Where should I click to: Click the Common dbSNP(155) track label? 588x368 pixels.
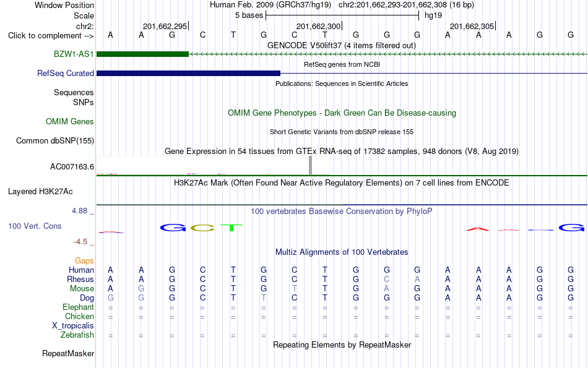click(54, 140)
